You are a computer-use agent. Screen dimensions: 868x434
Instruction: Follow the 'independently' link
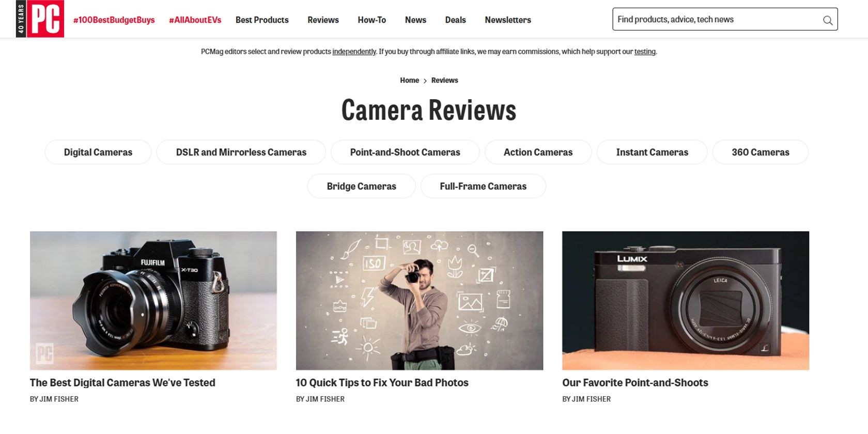tap(354, 52)
